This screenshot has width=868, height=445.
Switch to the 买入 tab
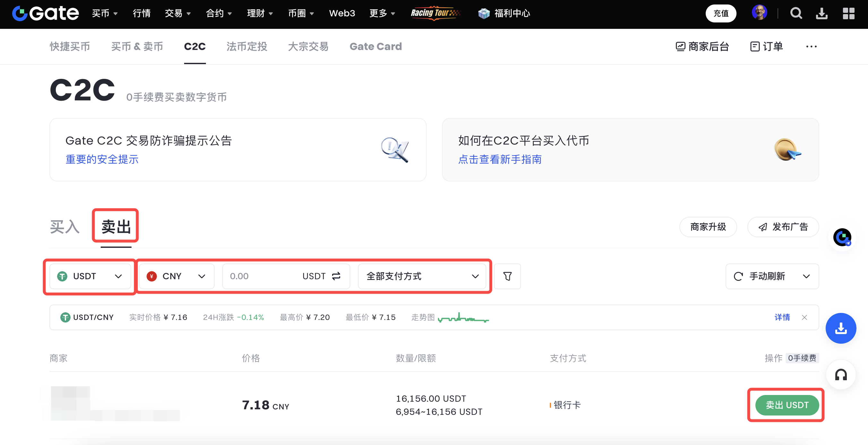pyautogui.click(x=65, y=226)
